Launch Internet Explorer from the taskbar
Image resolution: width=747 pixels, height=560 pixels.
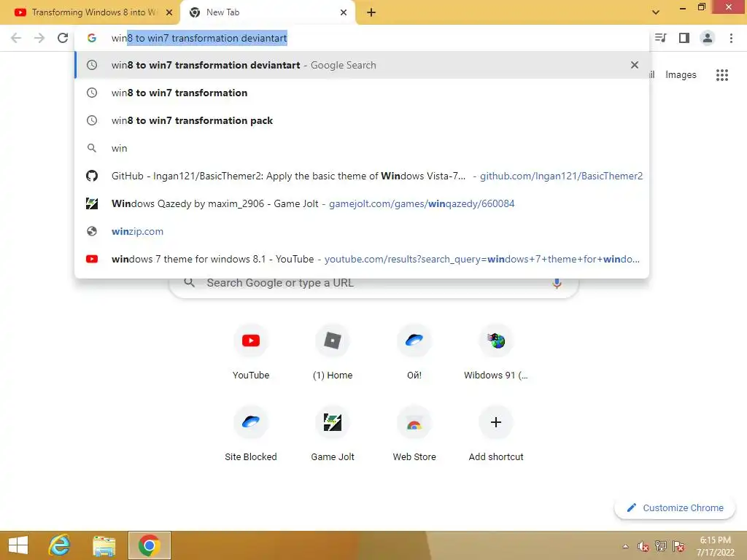pos(60,545)
